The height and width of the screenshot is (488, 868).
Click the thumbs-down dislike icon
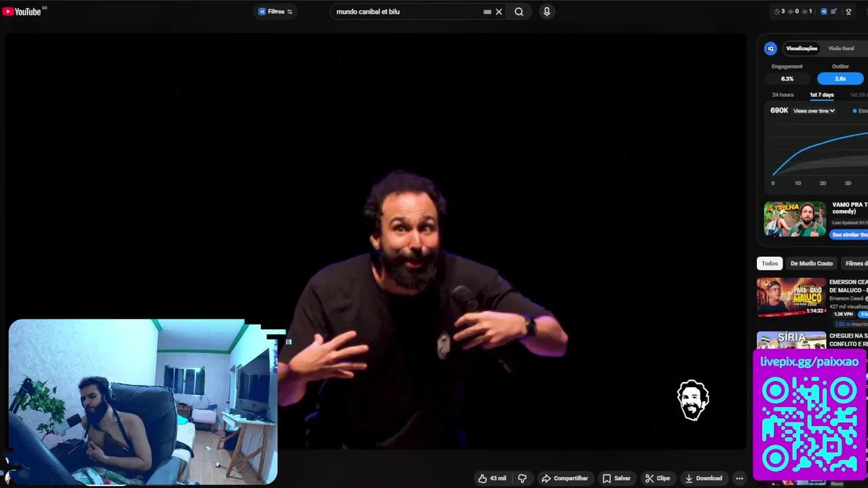(x=521, y=478)
